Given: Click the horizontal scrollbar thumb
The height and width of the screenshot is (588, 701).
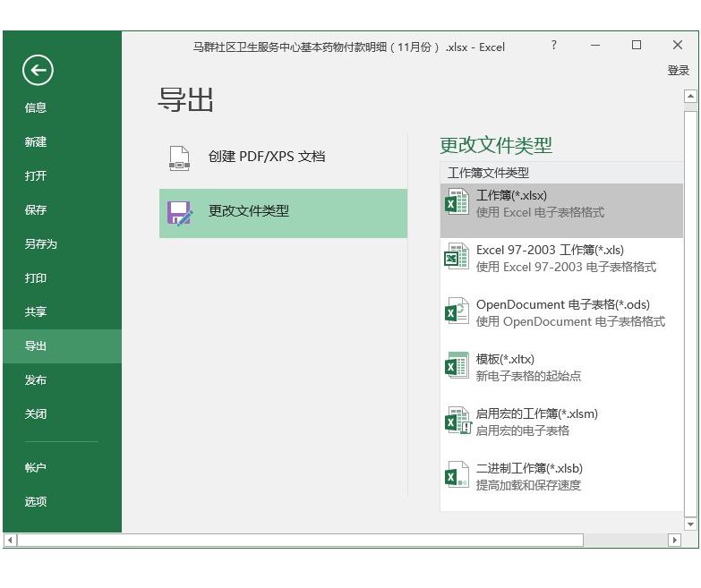Looking at the screenshot, I should (301, 541).
